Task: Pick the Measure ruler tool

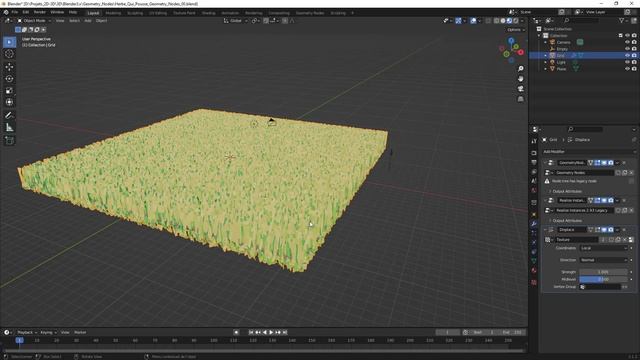Action: click(x=9, y=127)
